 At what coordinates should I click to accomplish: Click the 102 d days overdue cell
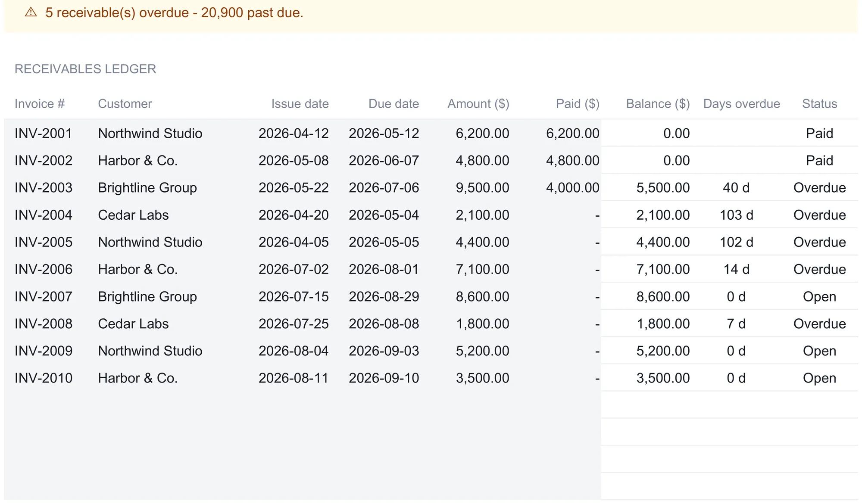point(736,242)
